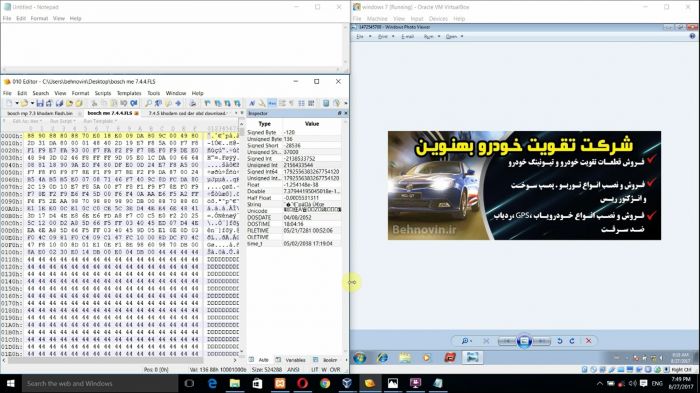Open File dropdown in Photo Viewer

point(364,37)
